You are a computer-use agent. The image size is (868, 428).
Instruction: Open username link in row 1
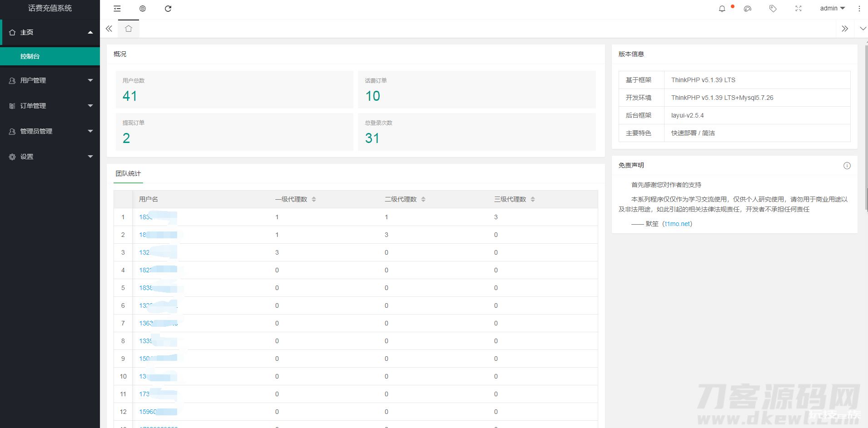click(x=158, y=217)
